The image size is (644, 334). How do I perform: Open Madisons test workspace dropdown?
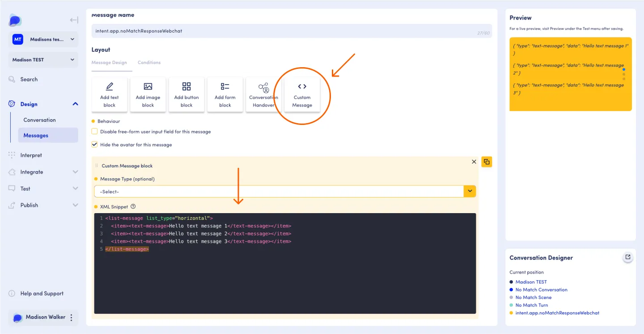43,39
